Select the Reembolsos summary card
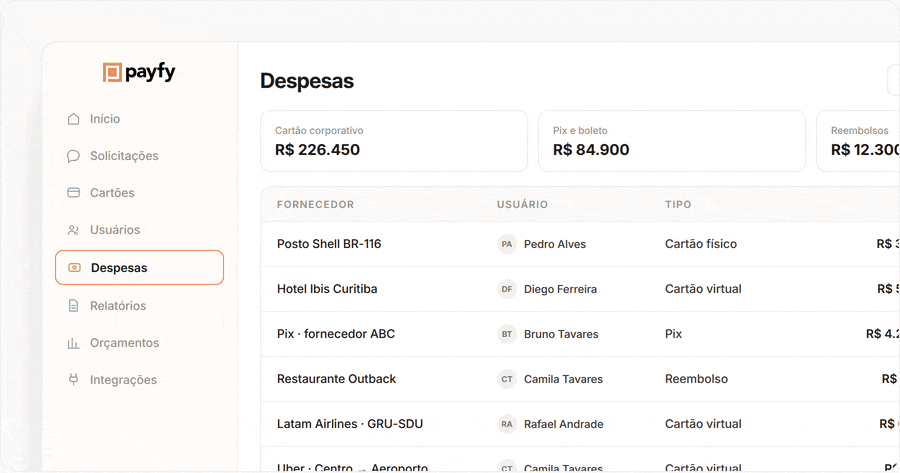 coord(858,141)
